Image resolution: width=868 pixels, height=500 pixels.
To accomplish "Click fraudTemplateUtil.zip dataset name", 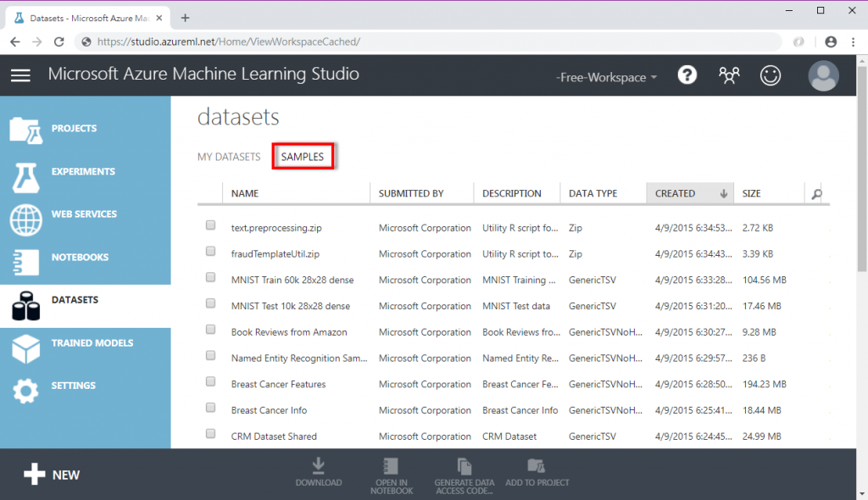I will (275, 253).
